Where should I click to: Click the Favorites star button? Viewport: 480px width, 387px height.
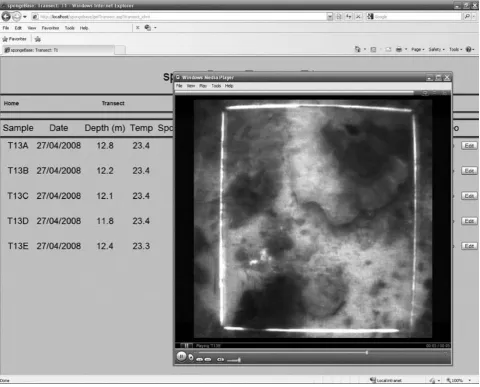coord(14,39)
